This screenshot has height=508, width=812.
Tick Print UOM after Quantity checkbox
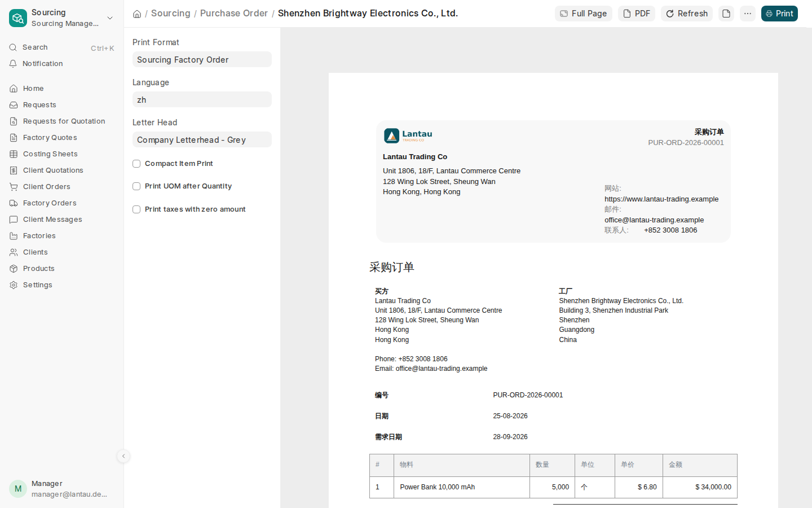[x=136, y=186]
